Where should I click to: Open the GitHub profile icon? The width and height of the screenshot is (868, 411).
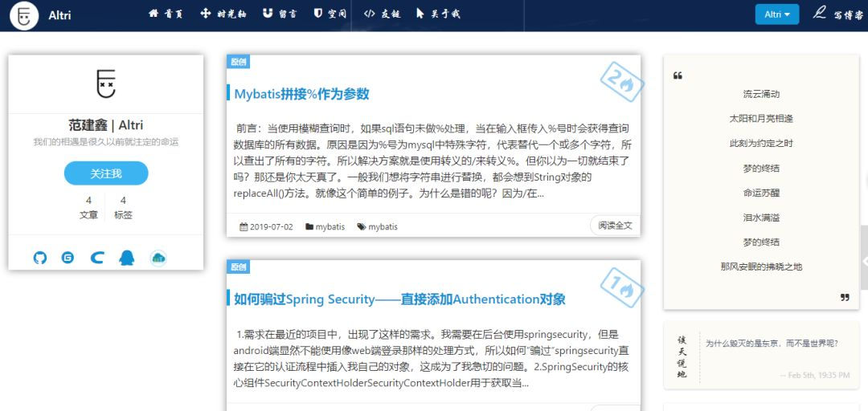pyautogui.click(x=40, y=258)
